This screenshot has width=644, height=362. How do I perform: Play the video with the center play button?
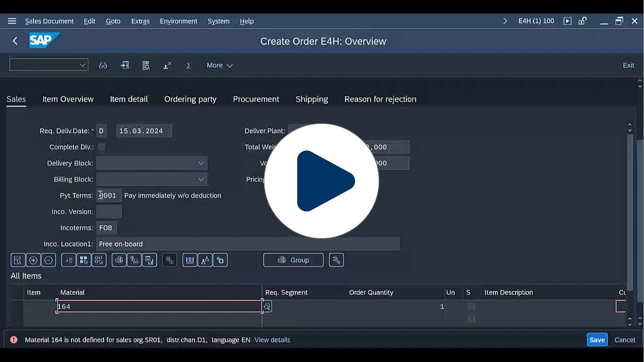(322, 181)
